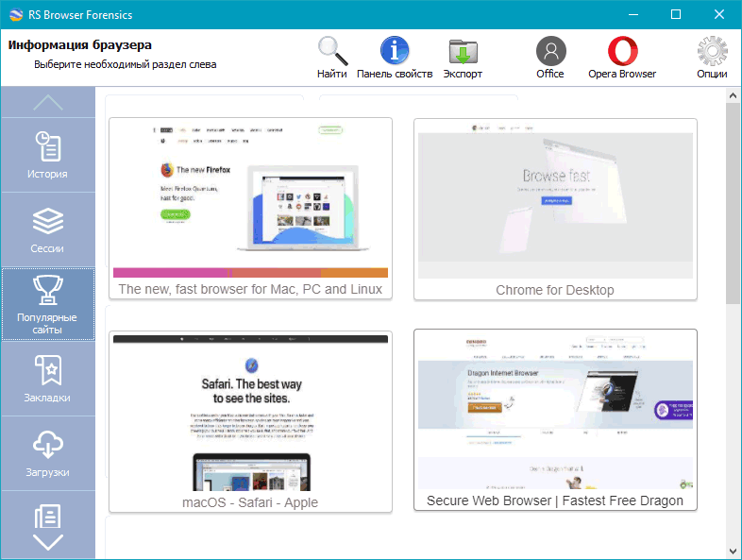Image resolution: width=742 pixels, height=560 pixels.
Task: Choose the Opera Browser icon
Action: point(622,51)
